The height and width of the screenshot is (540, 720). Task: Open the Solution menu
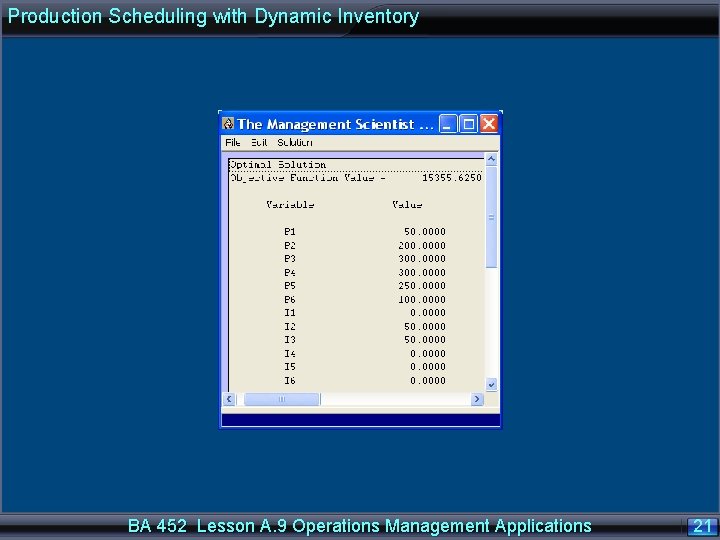tap(295, 142)
